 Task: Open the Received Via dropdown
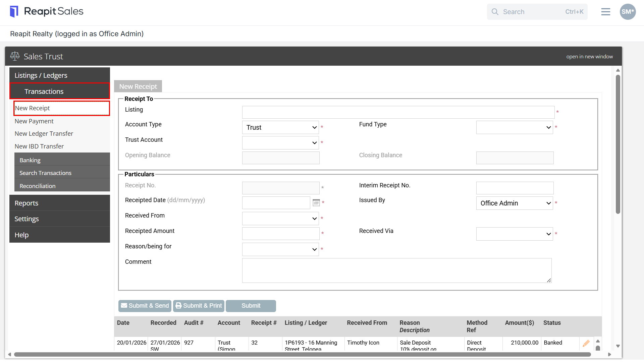(x=515, y=234)
